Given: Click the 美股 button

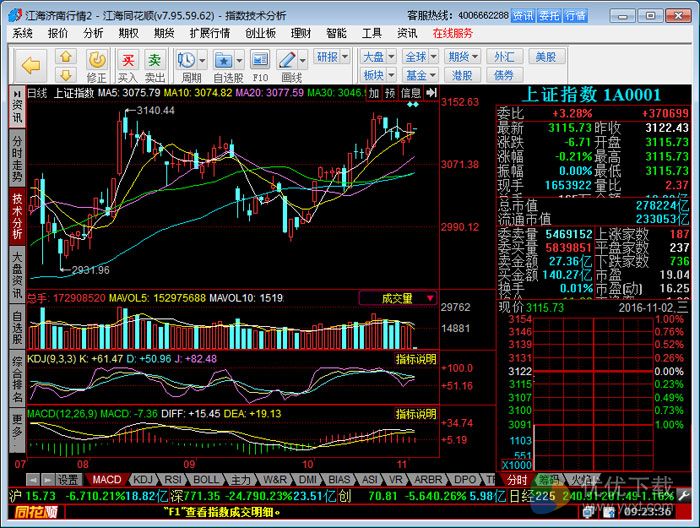Looking at the screenshot, I should click(546, 57).
